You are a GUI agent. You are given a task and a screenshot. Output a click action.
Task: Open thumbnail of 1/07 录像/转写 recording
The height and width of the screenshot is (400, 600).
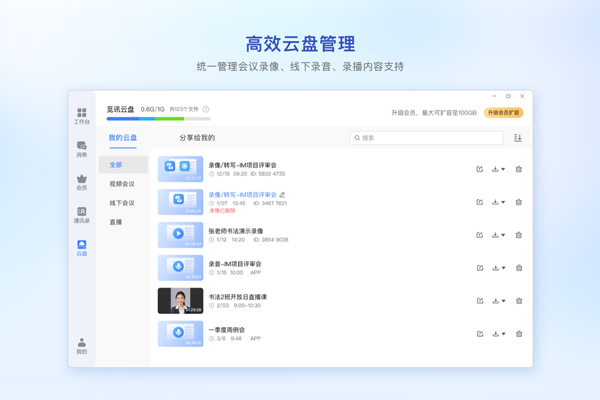(181, 202)
